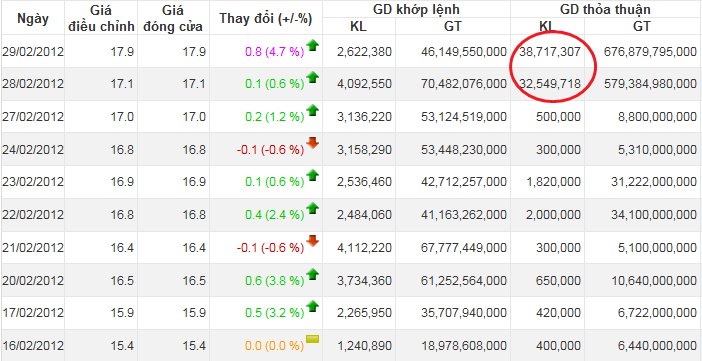Select the date cell 28/02/2012

click(x=33, y=84)
